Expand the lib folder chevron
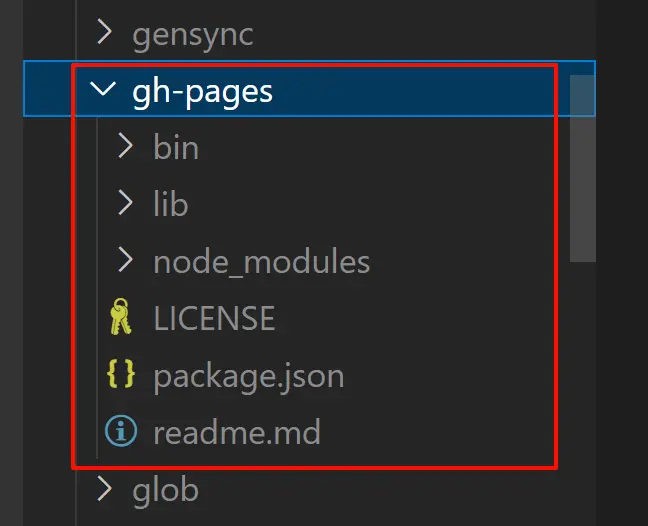 click(x=125, y=202)
